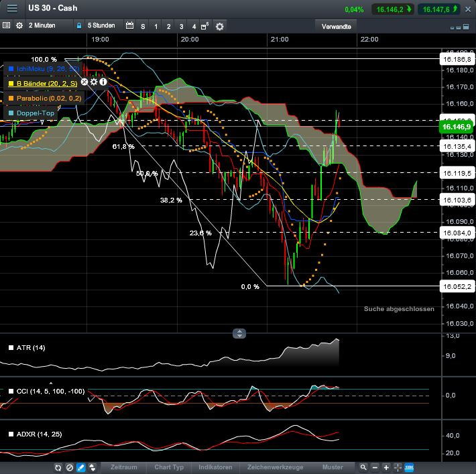The image size is (476, 474).
Task: Click the magnifier search icon
Action: [363, 467]
